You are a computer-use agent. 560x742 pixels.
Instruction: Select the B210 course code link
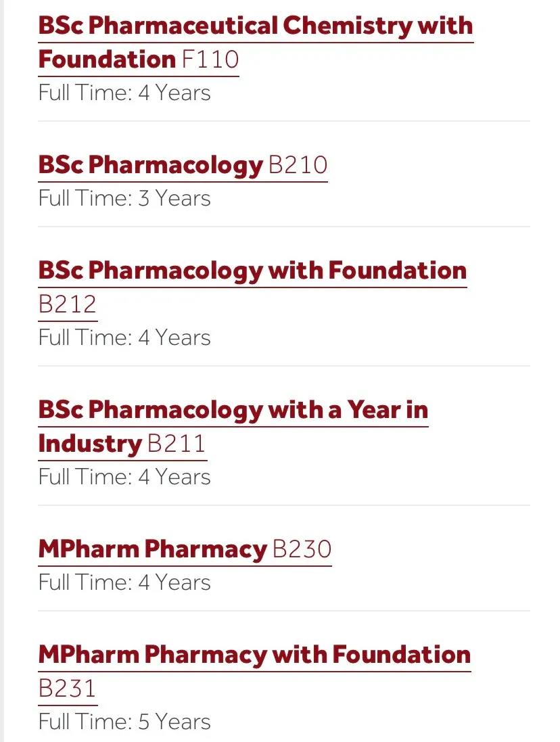click(298, 164)
